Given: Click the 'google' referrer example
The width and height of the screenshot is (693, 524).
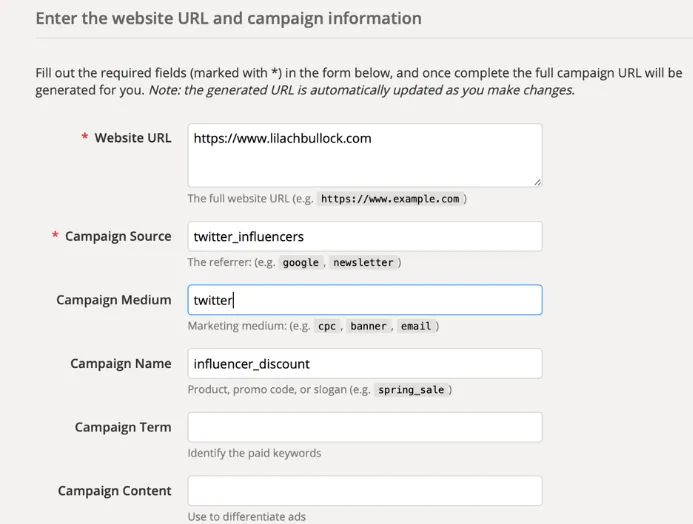Looking at the screenshot, I should [300, 263].
